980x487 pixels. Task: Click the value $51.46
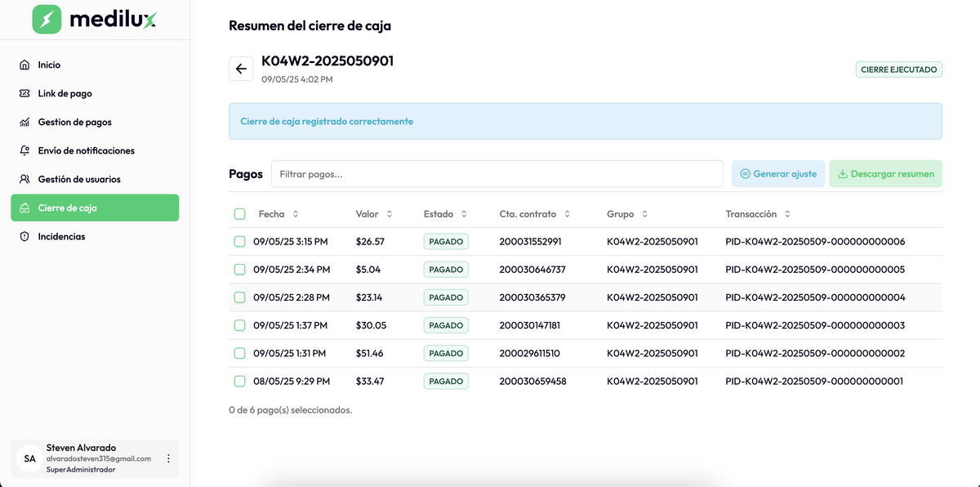pyautogui.click(x=370, y=353)
